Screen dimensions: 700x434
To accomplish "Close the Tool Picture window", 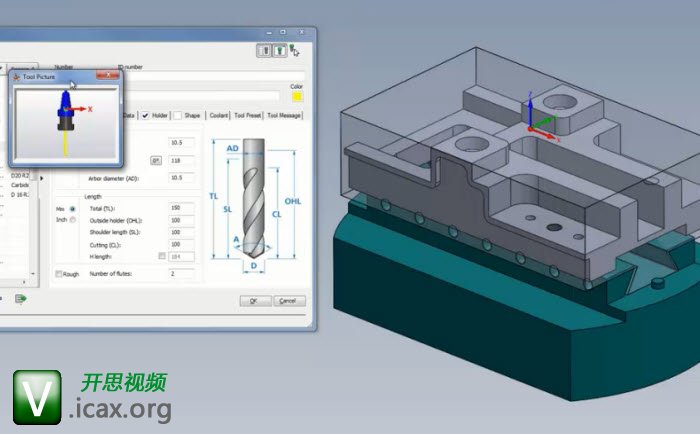I will tap(108, 76).
